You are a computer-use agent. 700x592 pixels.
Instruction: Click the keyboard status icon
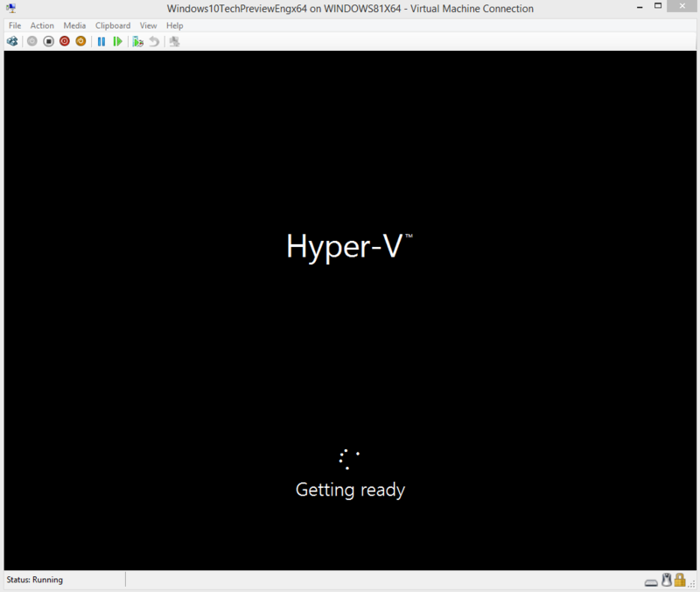pyautogui.click(x=651, y=582)
